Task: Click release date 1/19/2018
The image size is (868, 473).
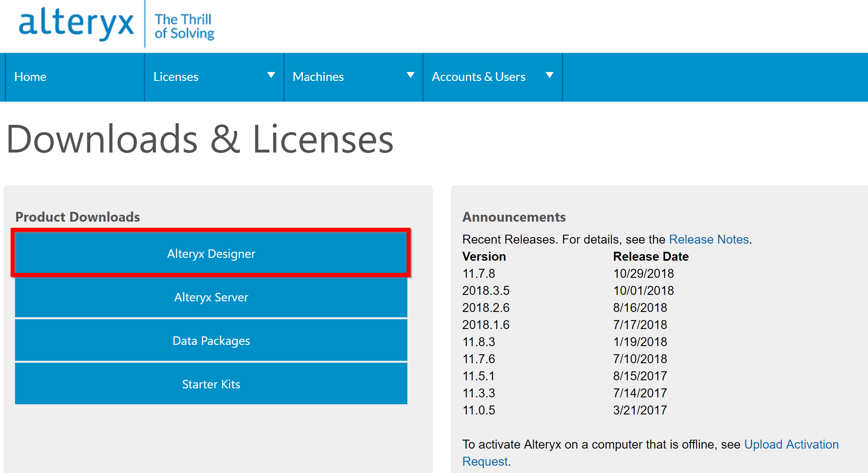Action: (x=640, y=342)
